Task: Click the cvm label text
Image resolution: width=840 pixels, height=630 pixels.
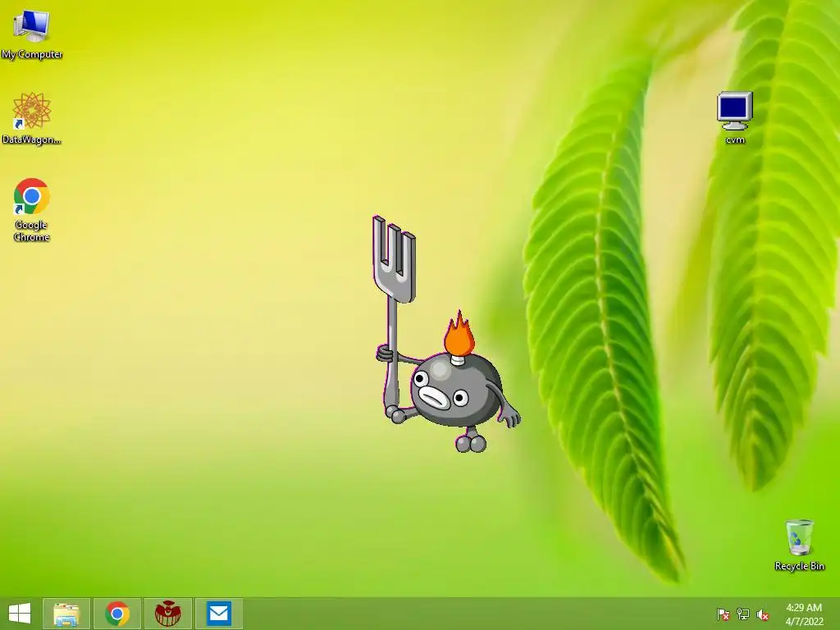Action: pos(735,139)
